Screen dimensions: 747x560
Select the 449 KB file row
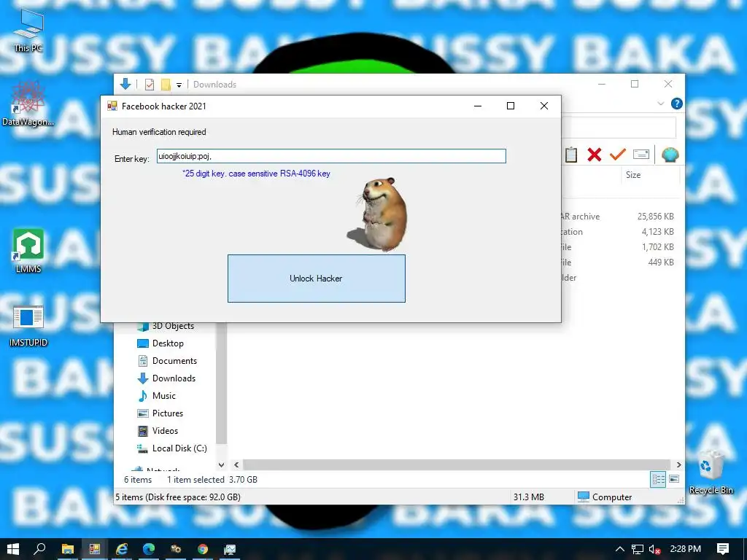click(619, 262)
